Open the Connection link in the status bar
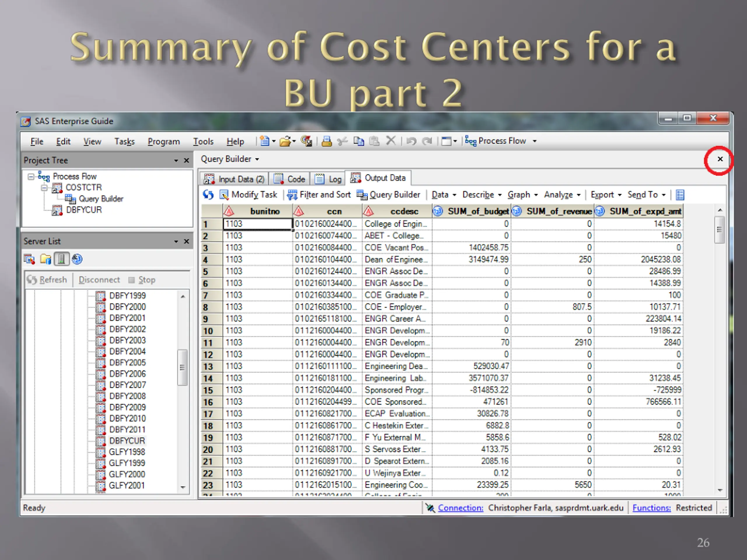This screenshot has height=560, width=747. [460, 508]
